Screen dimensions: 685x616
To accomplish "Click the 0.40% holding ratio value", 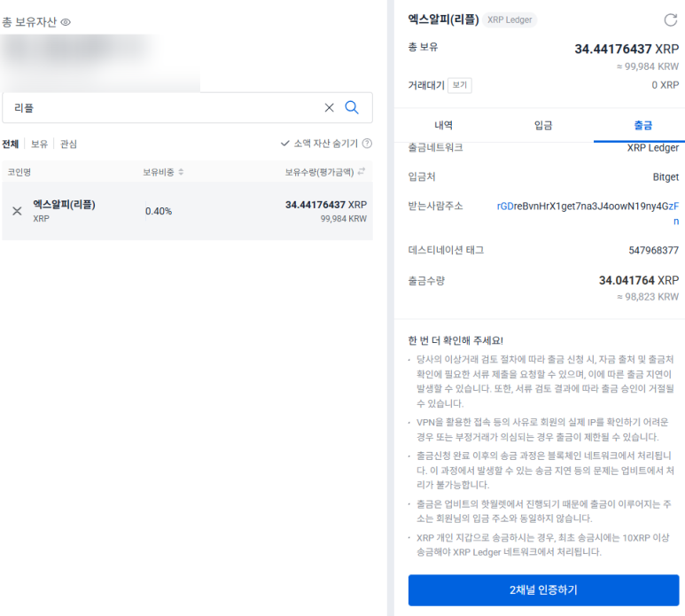I will pyautogui.click(x=159, y=212).
